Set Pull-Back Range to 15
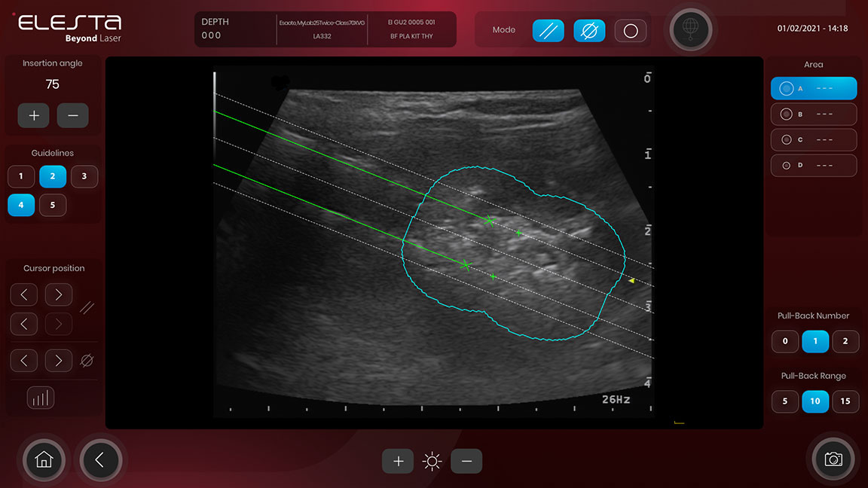 pyautogui.click(x=845, y=401)
